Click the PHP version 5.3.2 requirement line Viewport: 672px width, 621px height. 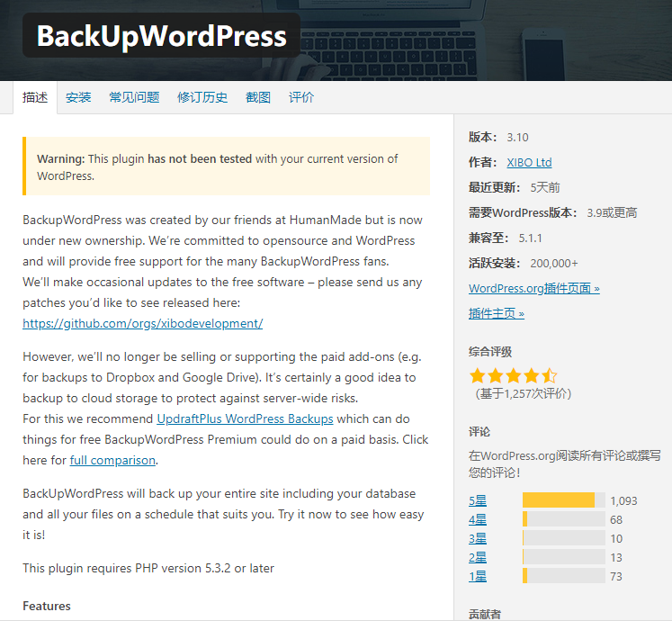coord(148,568)
